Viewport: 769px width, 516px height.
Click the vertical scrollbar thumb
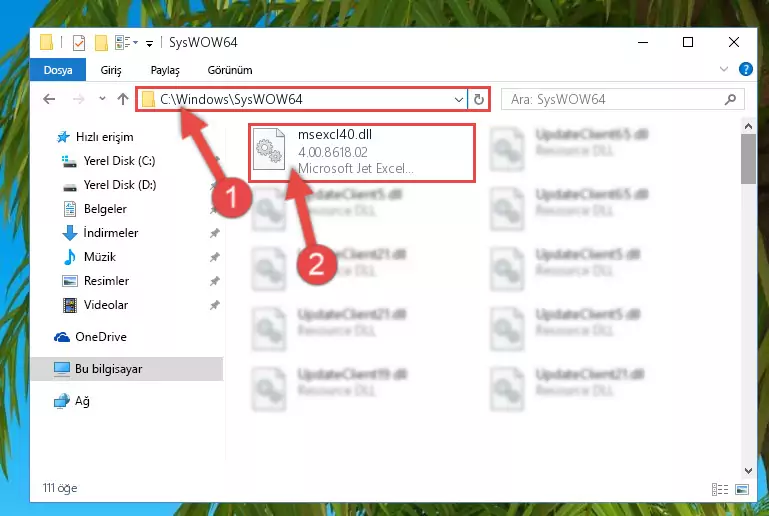pyautogui.click(x=748, y=159)
